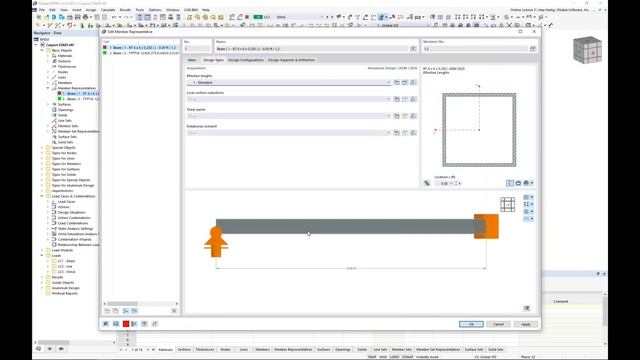The width and height of the screenshot is (640, 360).
Task: Click the print graphic icon under section preview
Action: coord(527,183)
